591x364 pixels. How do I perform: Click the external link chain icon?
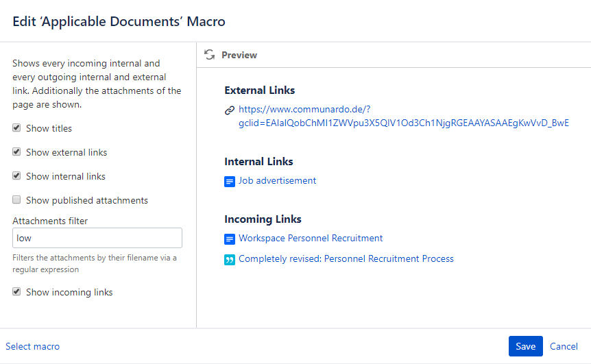(x=230, y=110)
